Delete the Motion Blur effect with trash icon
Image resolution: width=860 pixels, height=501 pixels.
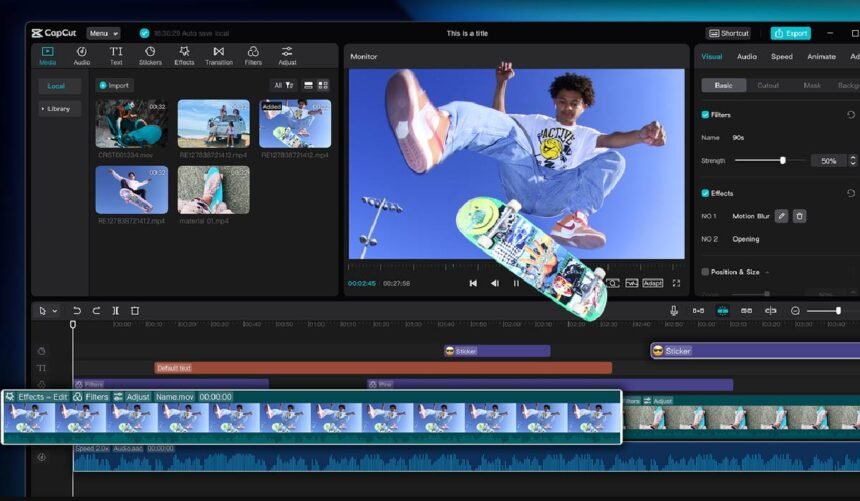(800, 216)
